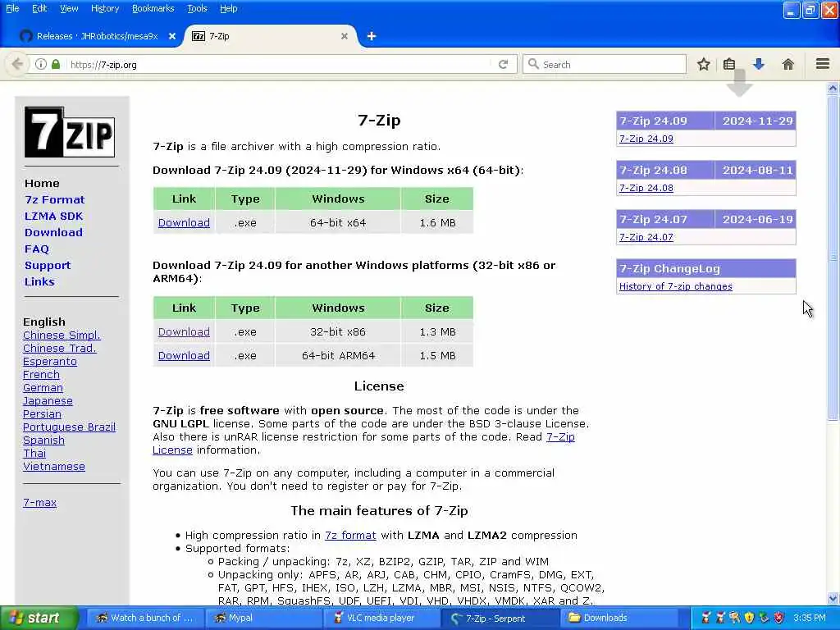The width and height of the screenshot is (840, 630).
Task: Switch to 'Watch a bunch of' taskbar item
Action: pyautogui.click(x=144, y=618)
